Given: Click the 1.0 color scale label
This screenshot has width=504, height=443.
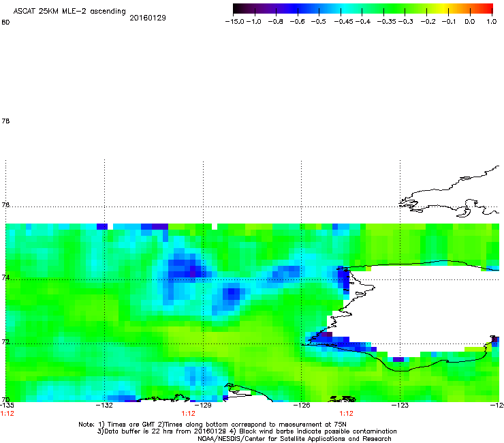Looking at the screenshot, I should (x=492, y=22).
